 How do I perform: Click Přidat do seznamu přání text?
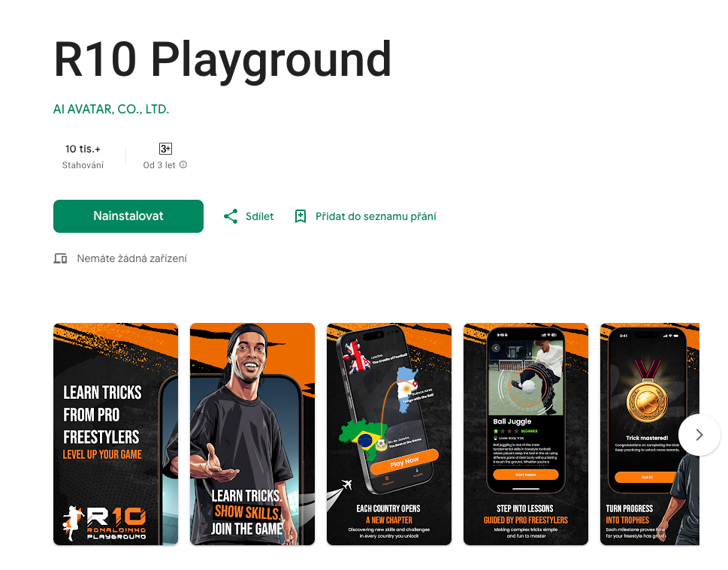coord(376,217)
